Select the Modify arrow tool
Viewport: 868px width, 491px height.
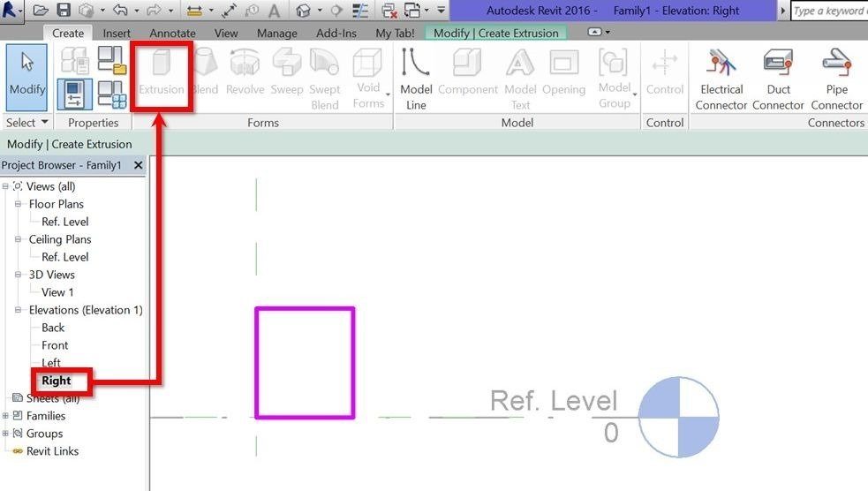pyautogui.click(x=26, y=78)
